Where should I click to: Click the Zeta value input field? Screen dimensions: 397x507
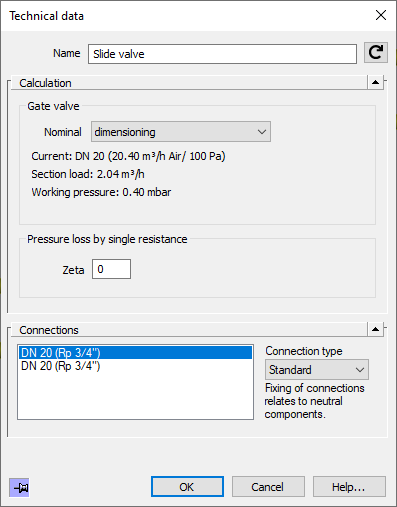point(111,269)
